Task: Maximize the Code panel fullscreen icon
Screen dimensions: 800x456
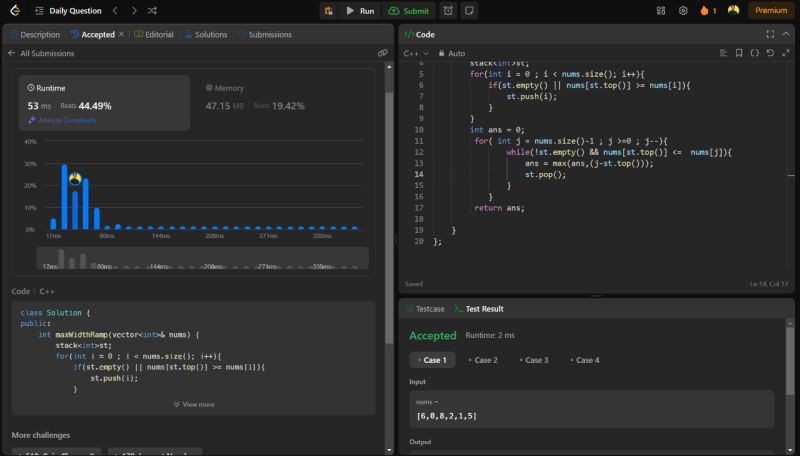Action: click(x=770, y=34)
